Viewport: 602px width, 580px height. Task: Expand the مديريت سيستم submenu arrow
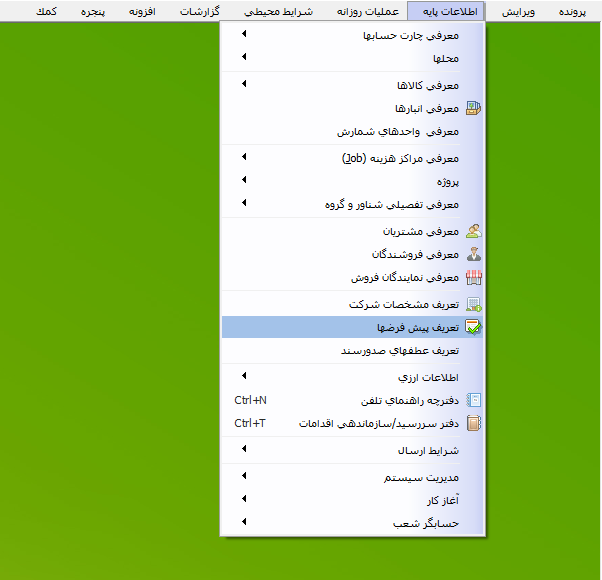(244, 476)
